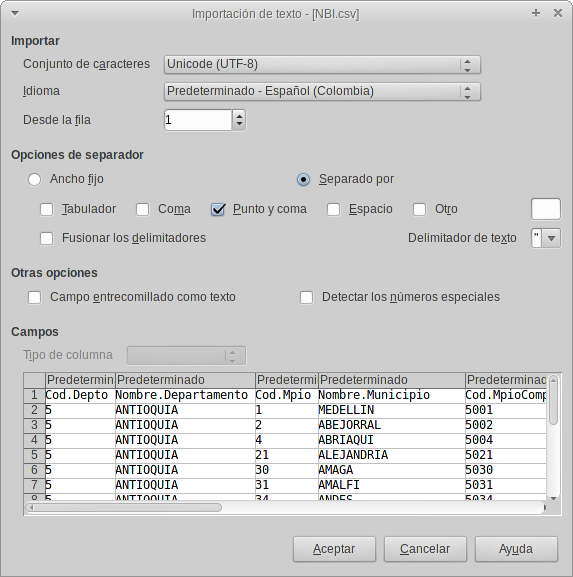
Task: Click the Ayuda button
Action: 516,549
